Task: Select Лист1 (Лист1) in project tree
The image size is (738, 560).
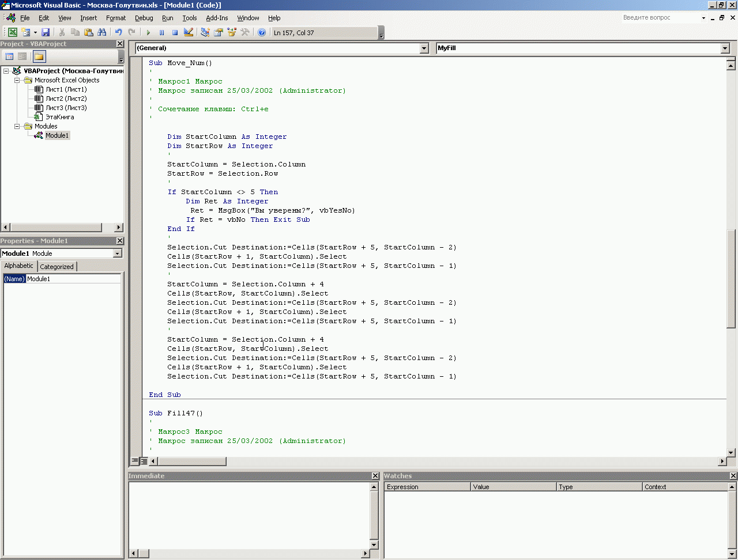Action: click(x=66, y=89)
